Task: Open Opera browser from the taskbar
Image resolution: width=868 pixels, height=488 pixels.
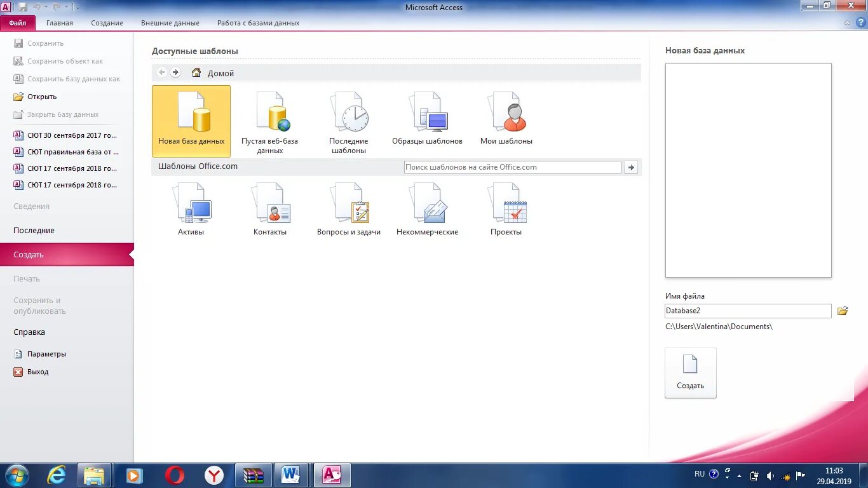Action: 175,475
